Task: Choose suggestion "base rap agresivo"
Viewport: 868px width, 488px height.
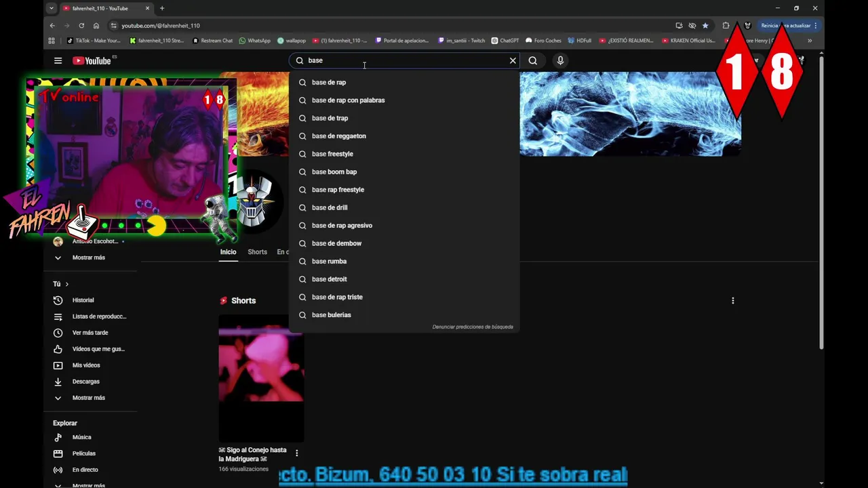Action: point(404,225)
